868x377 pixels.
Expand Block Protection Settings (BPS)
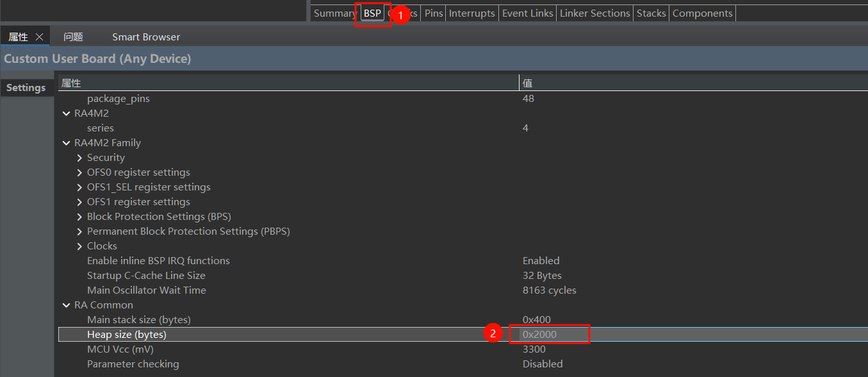79,217
